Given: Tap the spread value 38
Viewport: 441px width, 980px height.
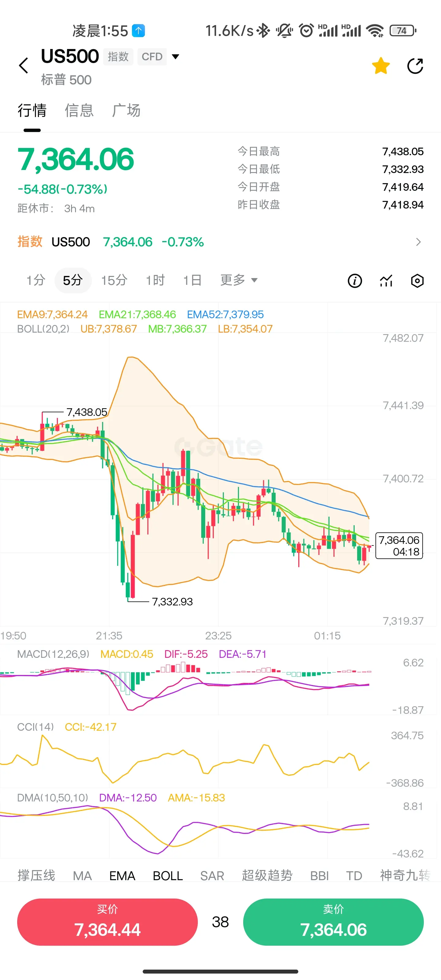Looking at the screenshot, I should pyautogui.click(x=220, y=922).
